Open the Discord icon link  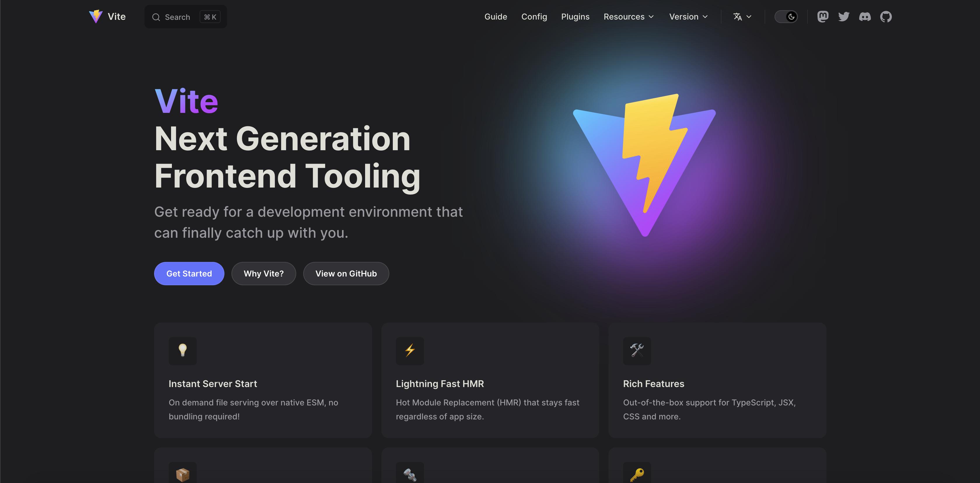(x=865, y=17)
